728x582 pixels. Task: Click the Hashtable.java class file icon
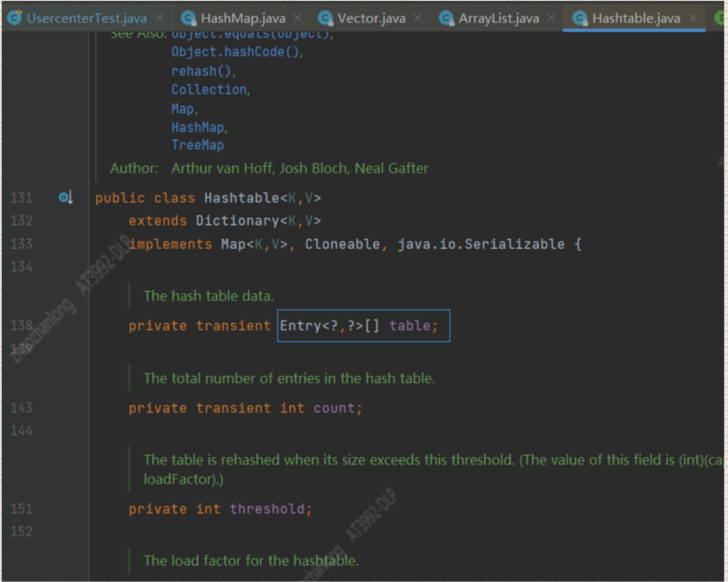click(580, 18)
